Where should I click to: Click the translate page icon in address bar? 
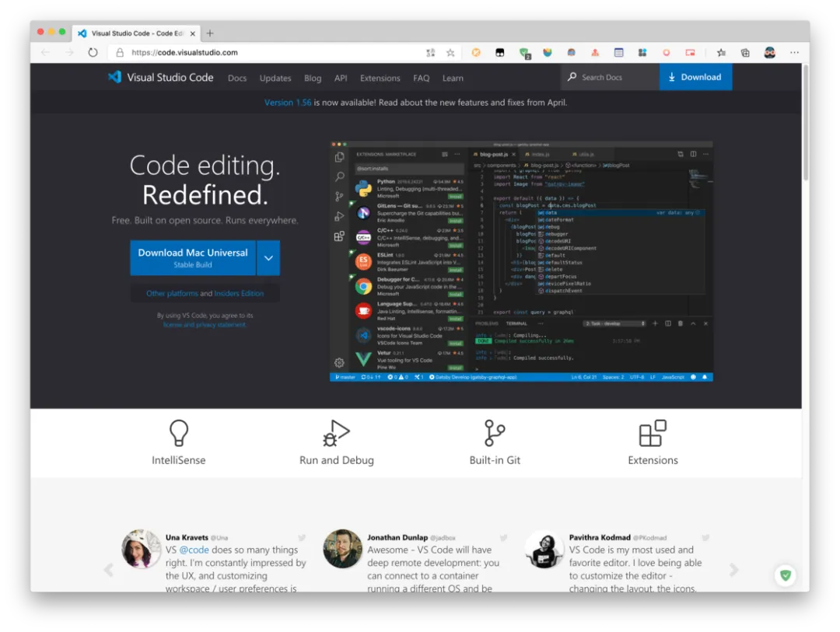[x=430, y=53]
